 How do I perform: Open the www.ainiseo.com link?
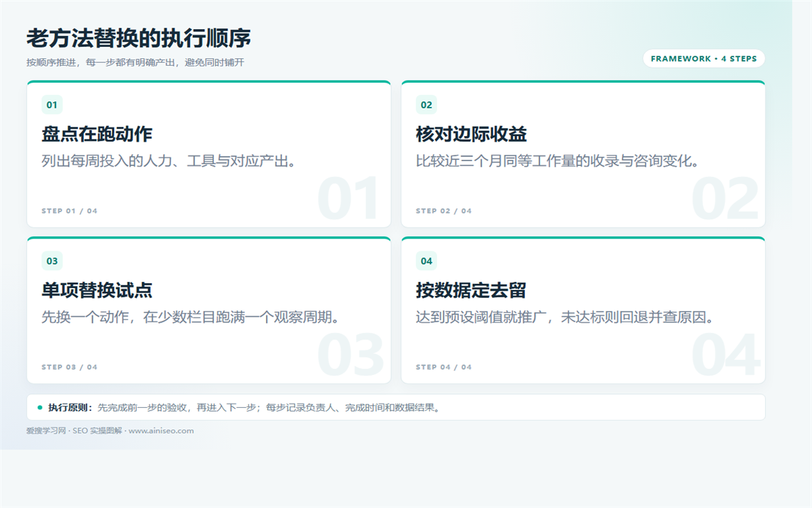(x=161, y=431)
